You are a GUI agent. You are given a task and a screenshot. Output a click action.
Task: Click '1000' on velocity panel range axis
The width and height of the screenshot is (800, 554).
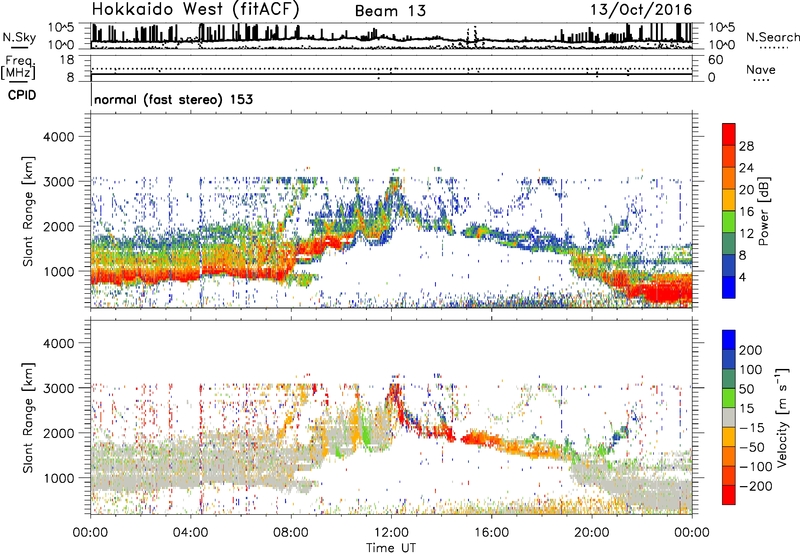pyautogui.click(x=59, y=478)
